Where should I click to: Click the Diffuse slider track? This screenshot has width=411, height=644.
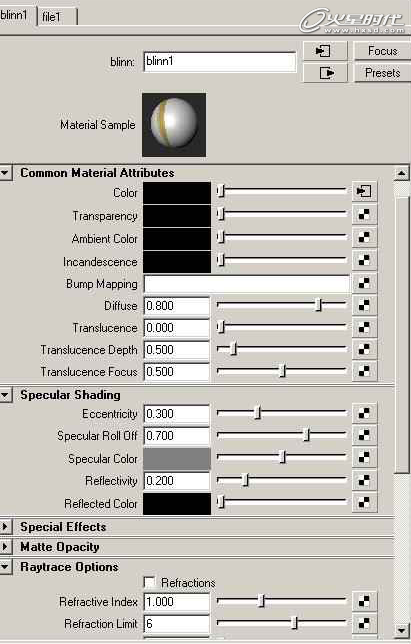[x=282, y=304]
